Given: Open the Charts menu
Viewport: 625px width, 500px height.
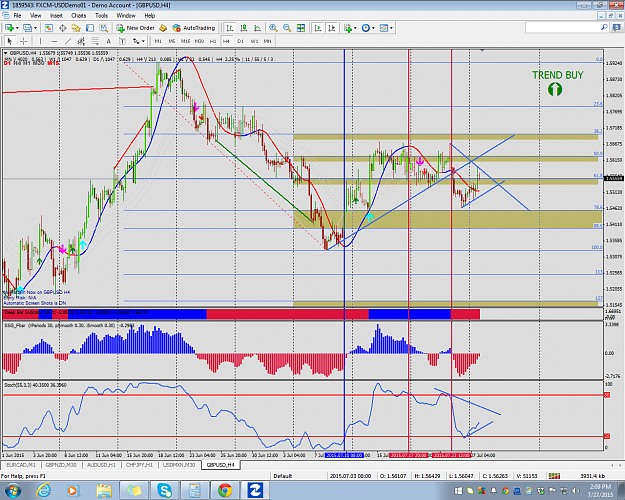Looking at the screenshot, I should (x=79, y=16).
